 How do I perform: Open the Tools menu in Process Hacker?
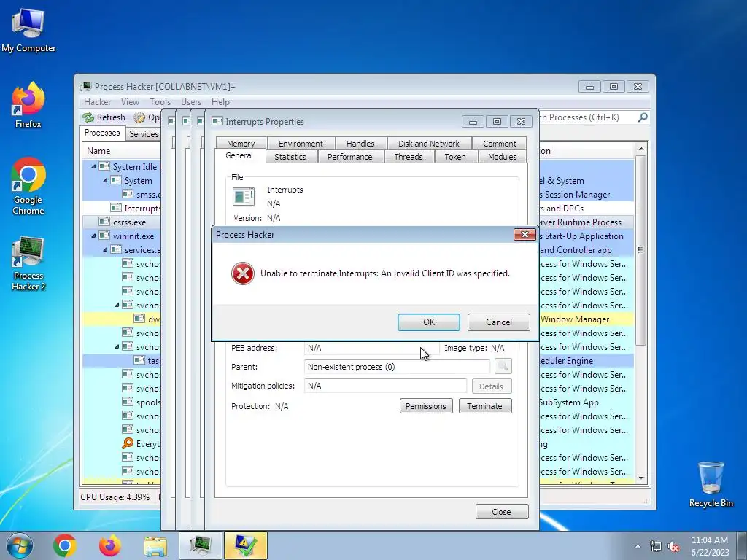tap(160, 102)
